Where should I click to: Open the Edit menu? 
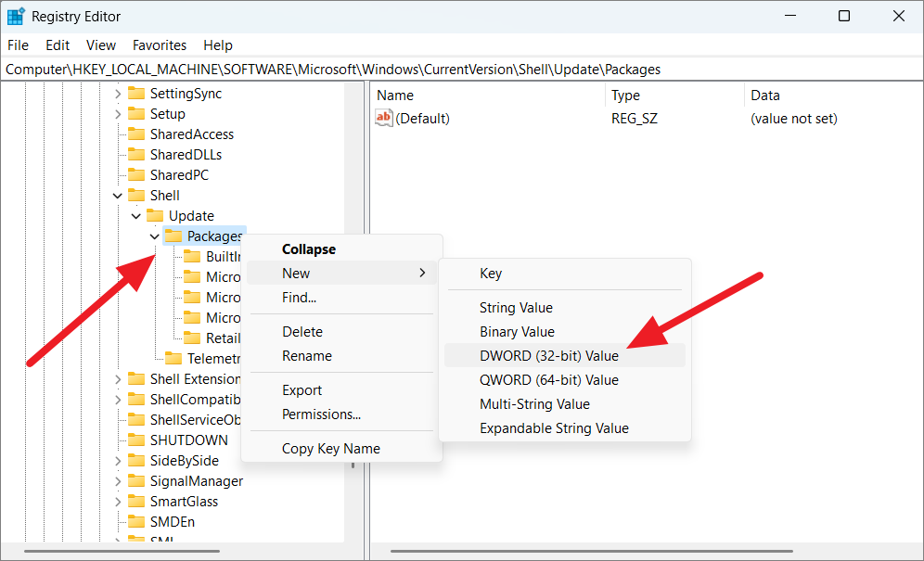[x=58, y=45]
